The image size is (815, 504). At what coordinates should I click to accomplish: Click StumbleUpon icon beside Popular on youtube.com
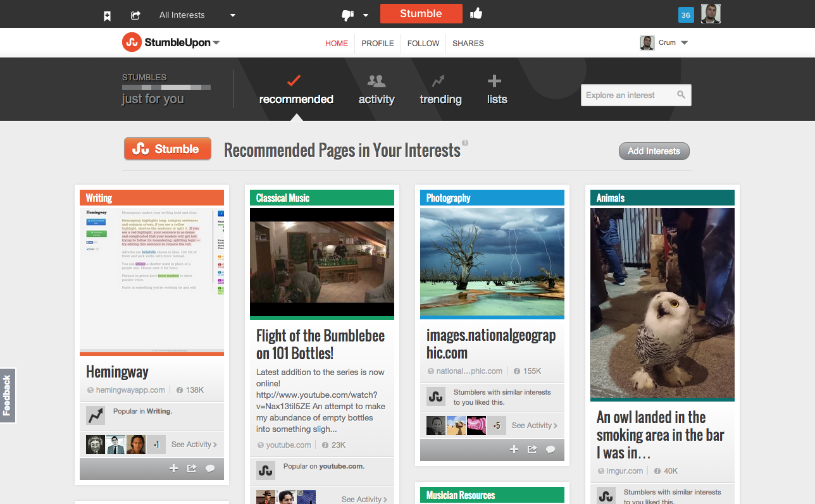[x=266, y=470]
